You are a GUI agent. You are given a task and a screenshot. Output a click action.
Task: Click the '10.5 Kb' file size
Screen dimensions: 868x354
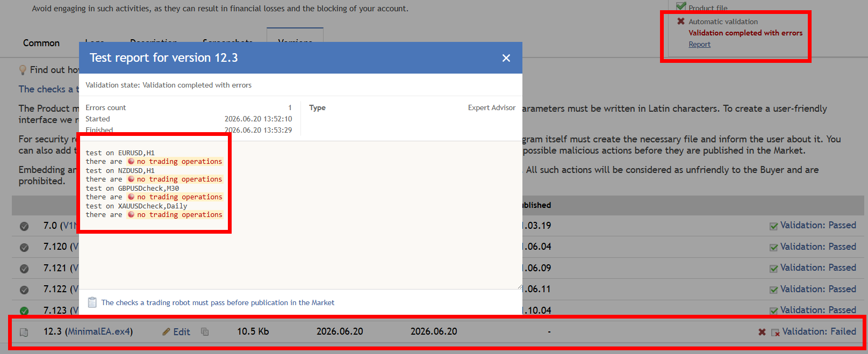click(x=253, y=331)
